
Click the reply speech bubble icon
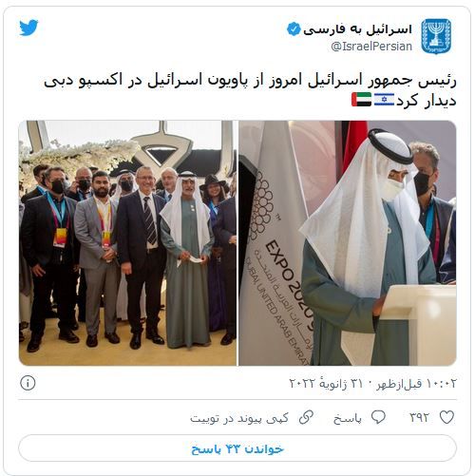[378, 417]
